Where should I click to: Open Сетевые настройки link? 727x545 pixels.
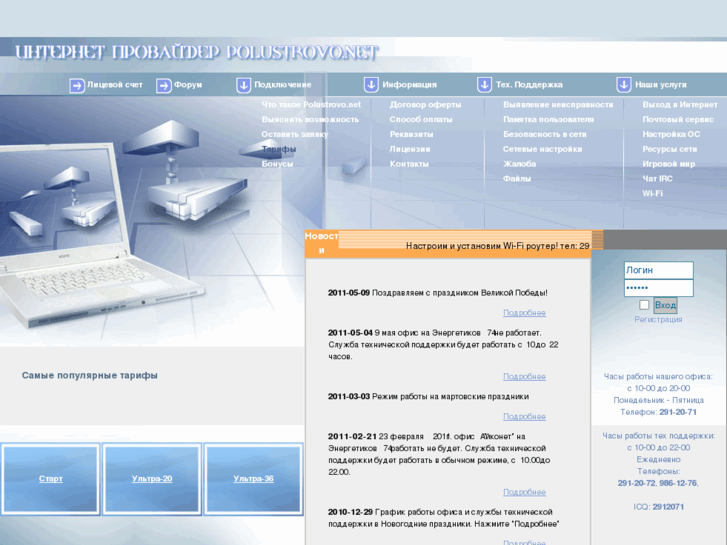point(542,149)
